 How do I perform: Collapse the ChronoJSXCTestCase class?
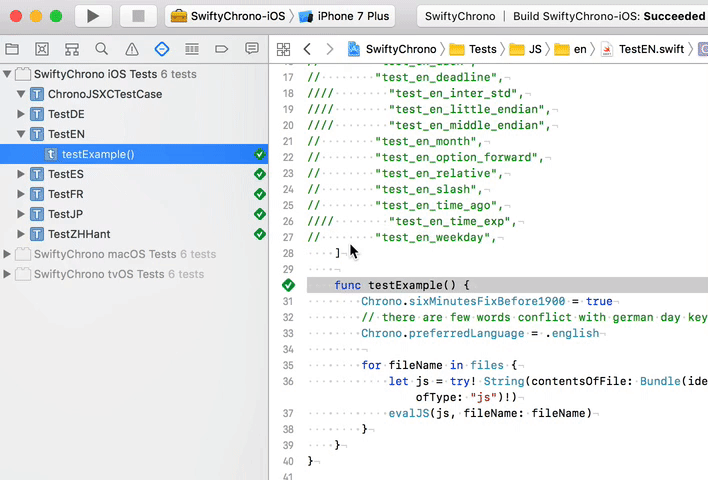pos(21,94)
